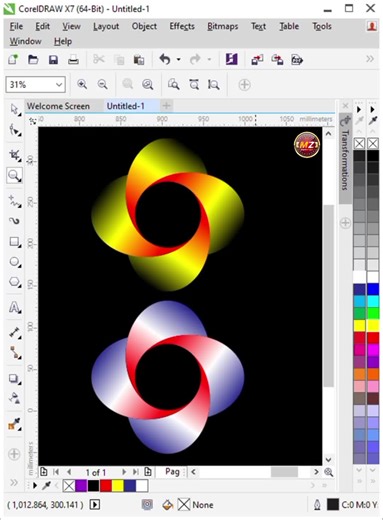Open the Object menu
Viewport: 383px width, 520px height.
[144, 26]
